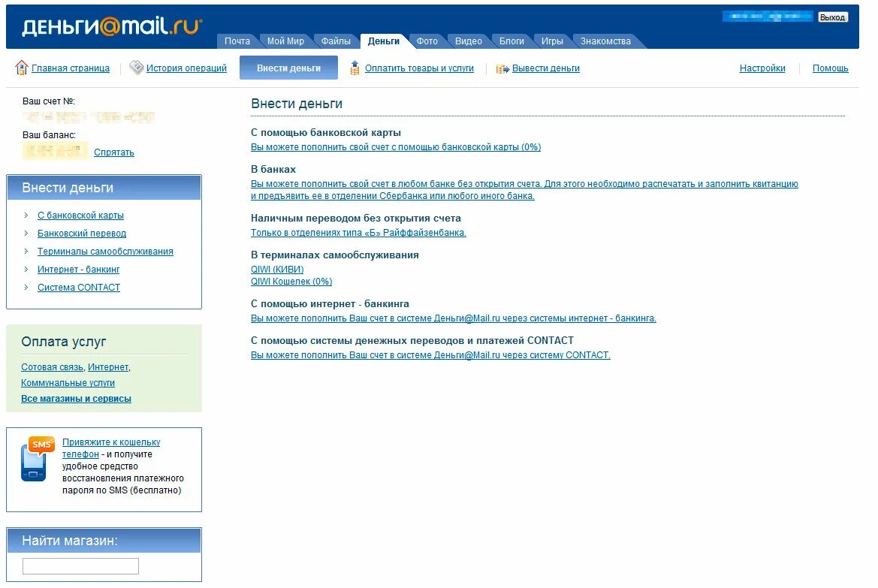Screen dimensions: 878x588
Task: Click the С помощью банковской карты heading
Action: coord(326,133)
